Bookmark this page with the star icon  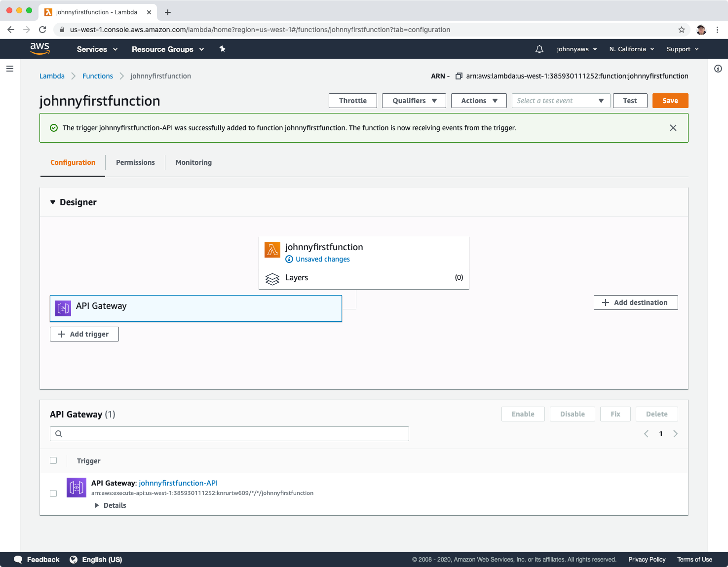point(682,30)
